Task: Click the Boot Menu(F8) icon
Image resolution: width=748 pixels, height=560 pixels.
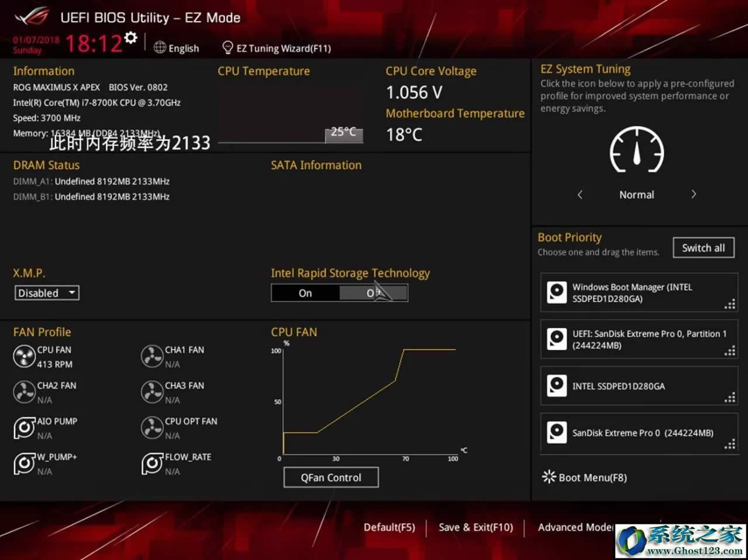Action: tap(548, 477)
